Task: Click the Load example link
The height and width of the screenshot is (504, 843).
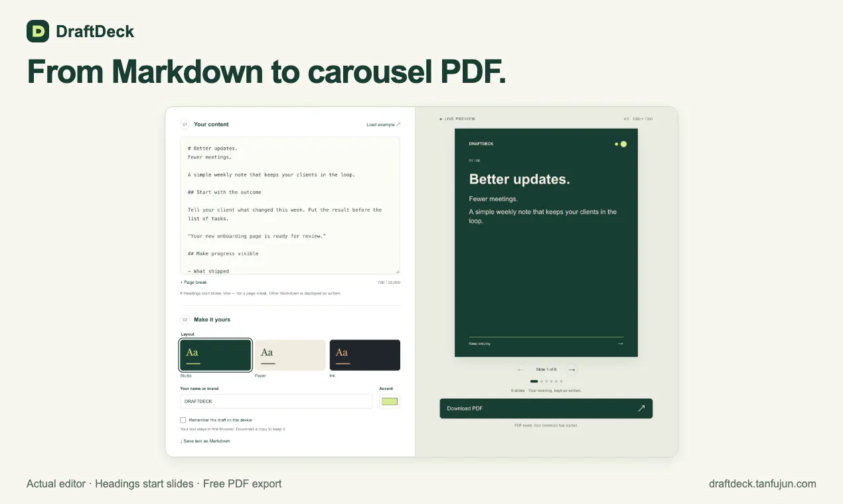Action: click(384, 125)
